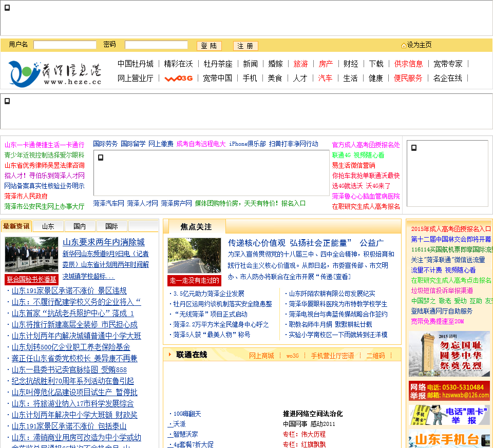Open 垃圾短信投诉举报渠道 link
The height and width of the screenshot is (448, 493).
point(442,290)
